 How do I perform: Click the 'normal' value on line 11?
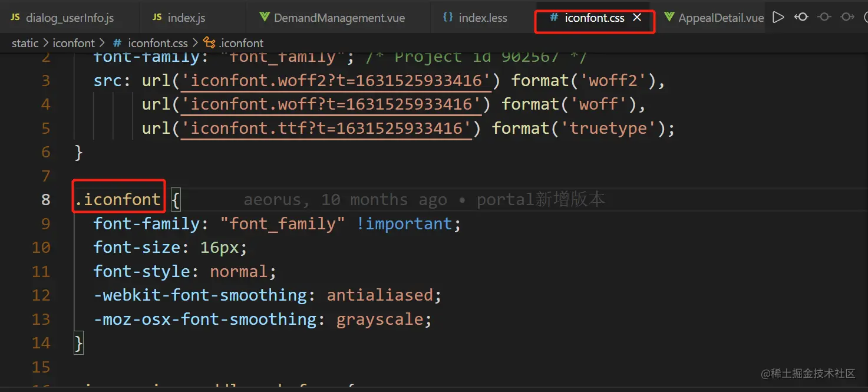click(239, 272)
